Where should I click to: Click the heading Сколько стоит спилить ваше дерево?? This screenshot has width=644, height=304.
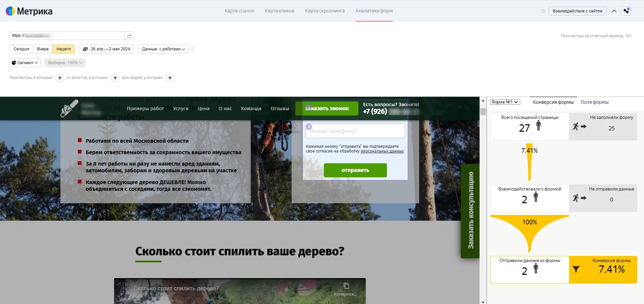click(x=240, y=251)
